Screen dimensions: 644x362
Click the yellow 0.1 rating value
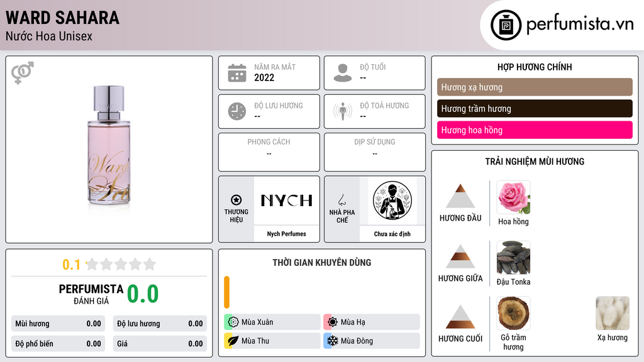point(72,265)
